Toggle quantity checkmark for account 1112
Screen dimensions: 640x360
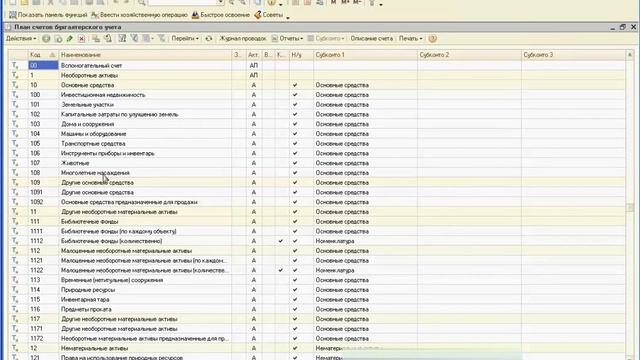point(280,241)
